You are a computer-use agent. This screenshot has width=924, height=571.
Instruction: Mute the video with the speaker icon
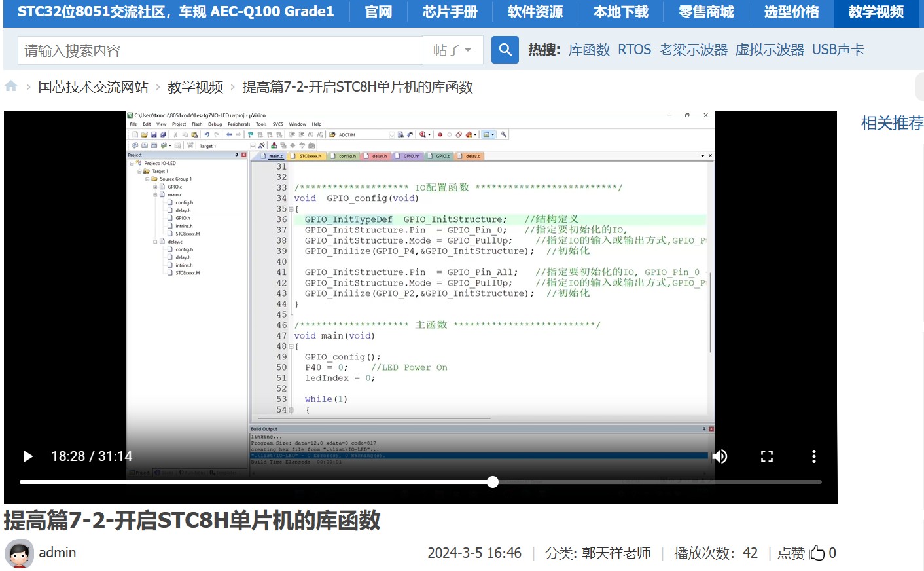point(720,456)
